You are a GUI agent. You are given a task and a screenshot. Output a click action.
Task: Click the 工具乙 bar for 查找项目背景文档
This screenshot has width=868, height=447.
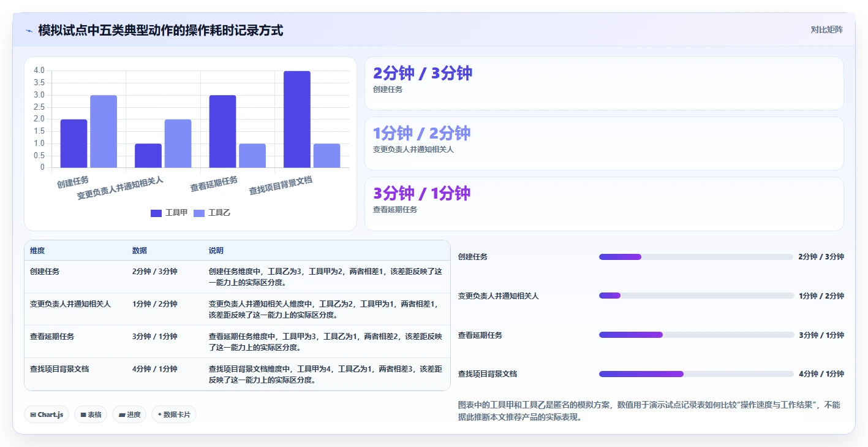[326, 156]
